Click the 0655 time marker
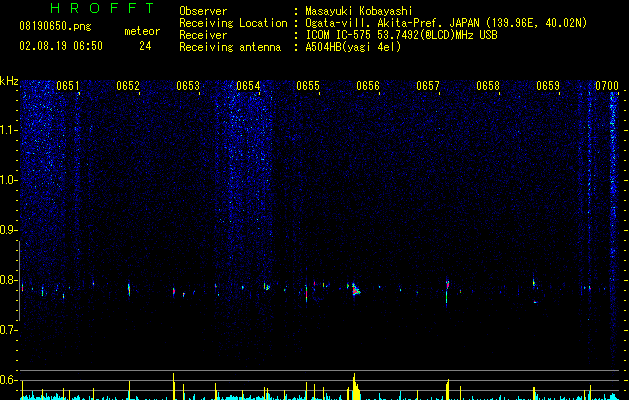The height and width of the screenshot is (400, 629). point(308,86)
